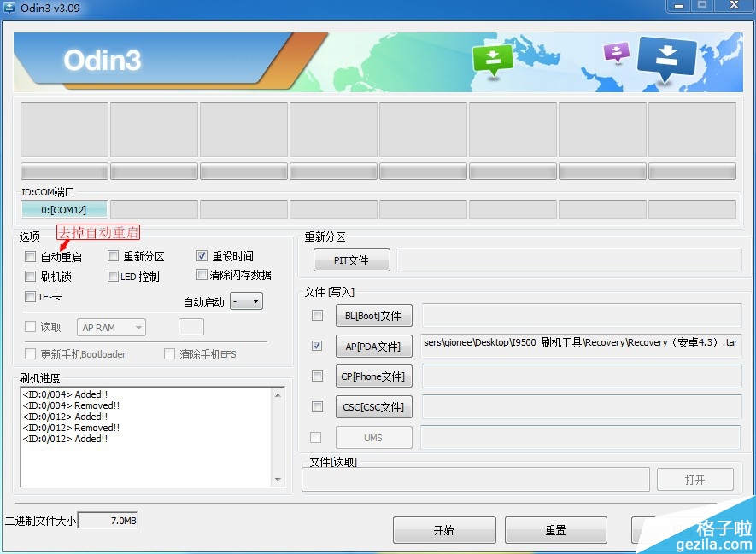The height and width of the screenshot is (554, 756).
Task: Toggle the UMS checkbox
Action: click(x=316, y=437)
